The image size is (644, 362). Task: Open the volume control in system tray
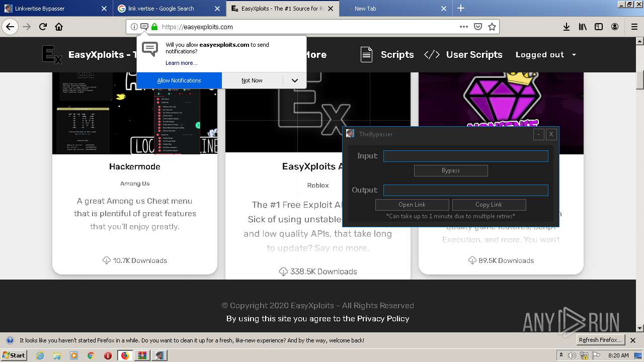coord(572,355)
